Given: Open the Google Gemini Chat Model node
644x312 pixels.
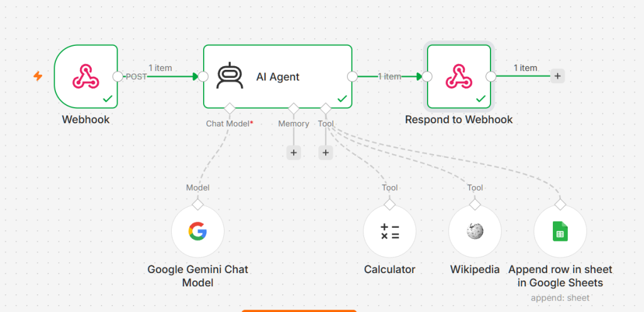Looking at the screenshot, I should click(197, 231).
